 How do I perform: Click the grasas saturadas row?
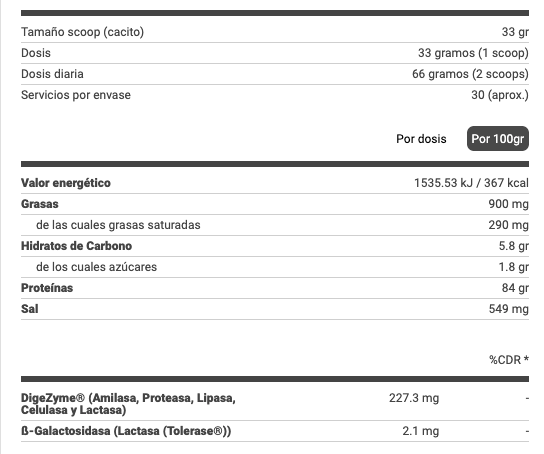275,225
